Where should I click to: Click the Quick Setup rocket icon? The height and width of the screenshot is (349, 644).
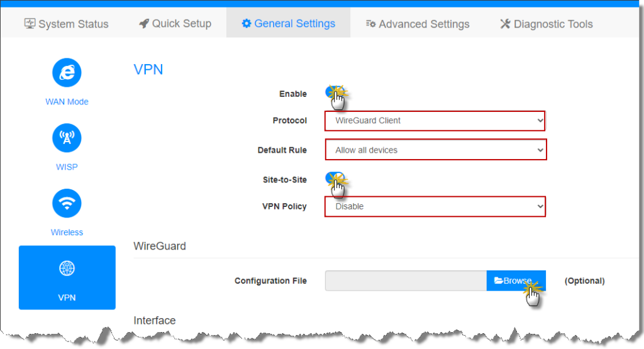pyautogui.click(x=143, y=24)
